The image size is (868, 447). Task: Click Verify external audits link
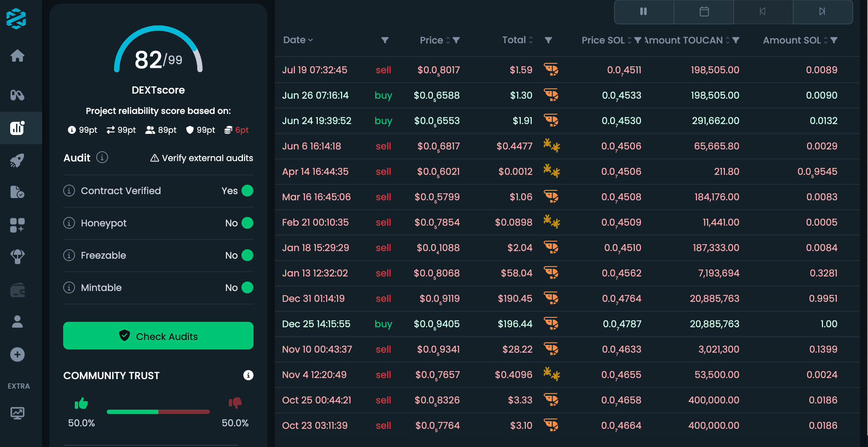pyautogui.click(x=202, y=158)
